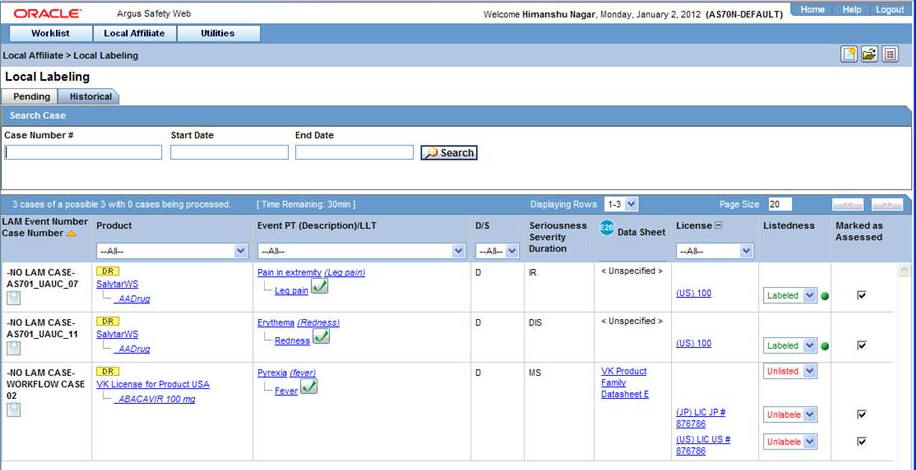Open the License filter dropdown
Screen dimensions: 916x470
[714, 251]
